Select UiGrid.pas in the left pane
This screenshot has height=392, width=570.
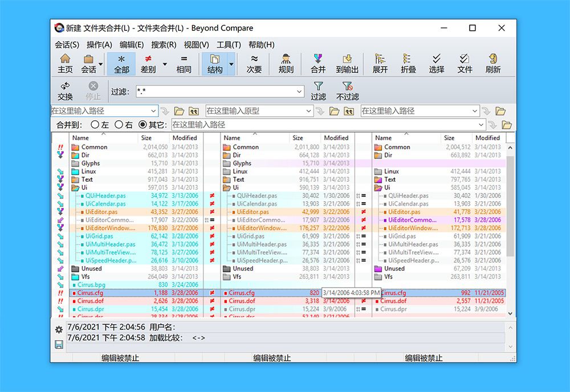[99, 236]
